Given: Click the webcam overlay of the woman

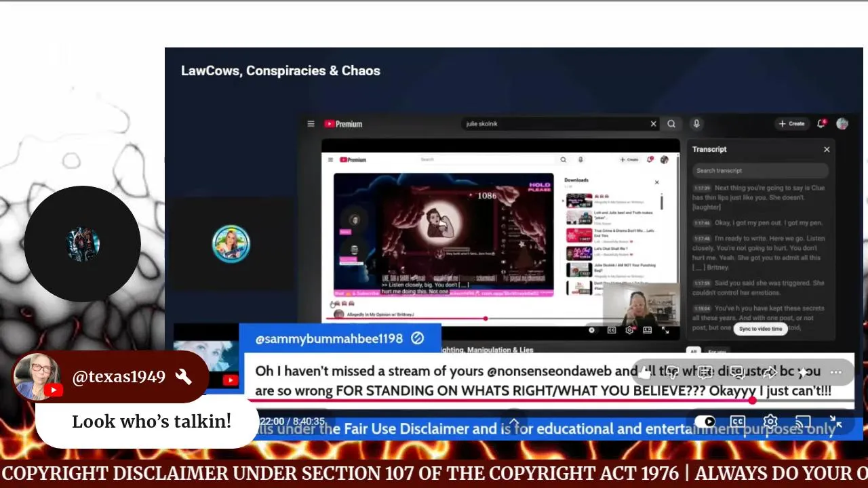Looking at the screenshot, I should 641,304.
